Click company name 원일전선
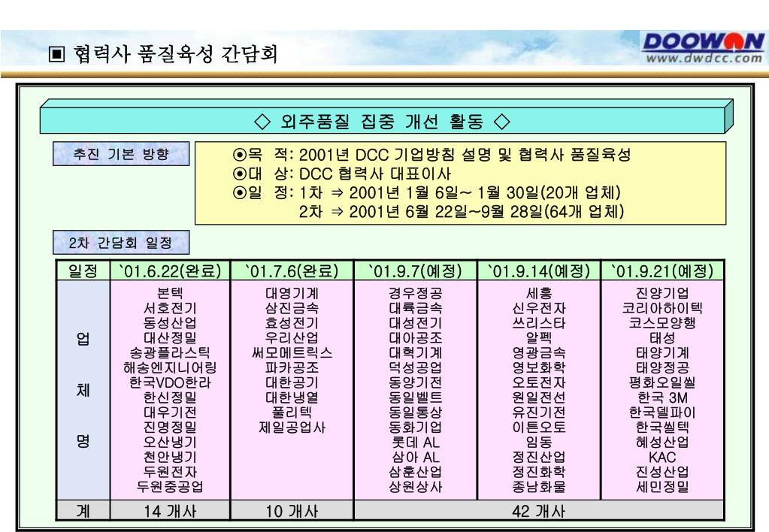 pyautogui.click(x=539, y=397)
